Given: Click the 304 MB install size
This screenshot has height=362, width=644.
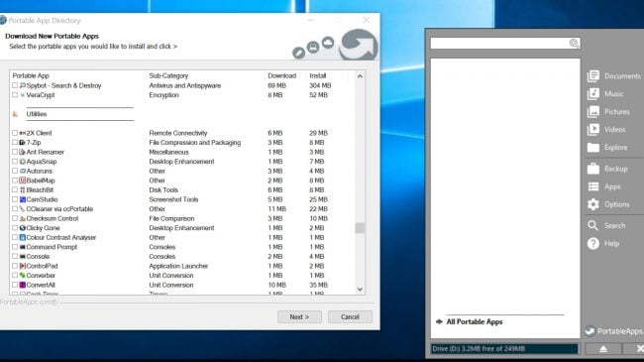Looking at the screenshot, I should (x=320, y=85).
